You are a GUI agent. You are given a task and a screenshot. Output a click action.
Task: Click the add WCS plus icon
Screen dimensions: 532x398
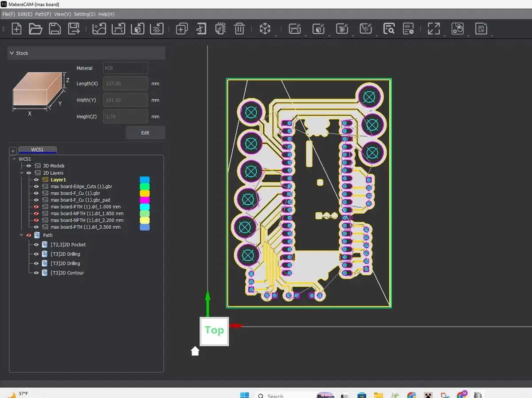(x=13, y=151)
